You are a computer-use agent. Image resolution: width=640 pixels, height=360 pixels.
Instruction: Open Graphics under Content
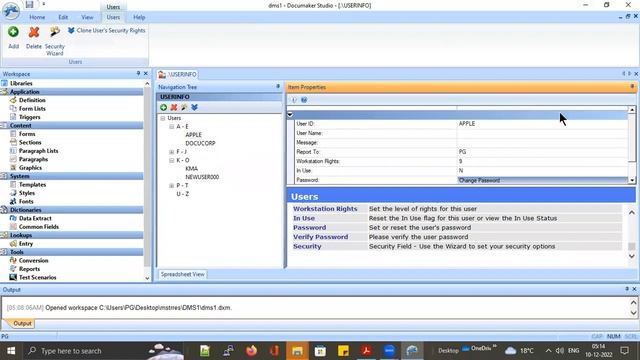coord(30,168)
